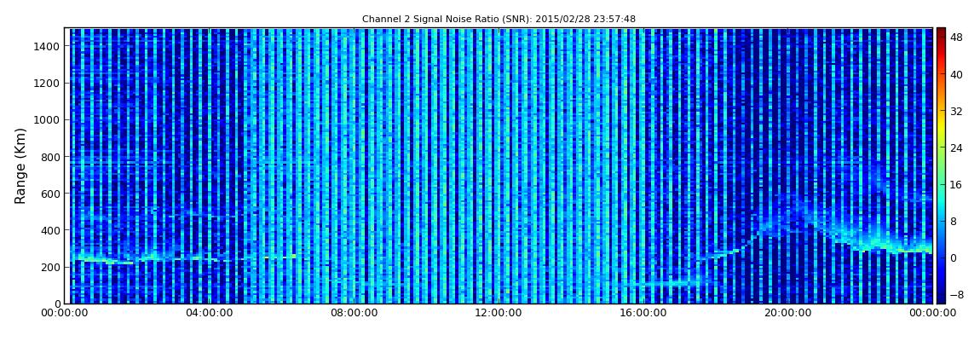Click the 'Range (Km)' axis label
Screen dimensions: 980x347
tap(20, 165)
